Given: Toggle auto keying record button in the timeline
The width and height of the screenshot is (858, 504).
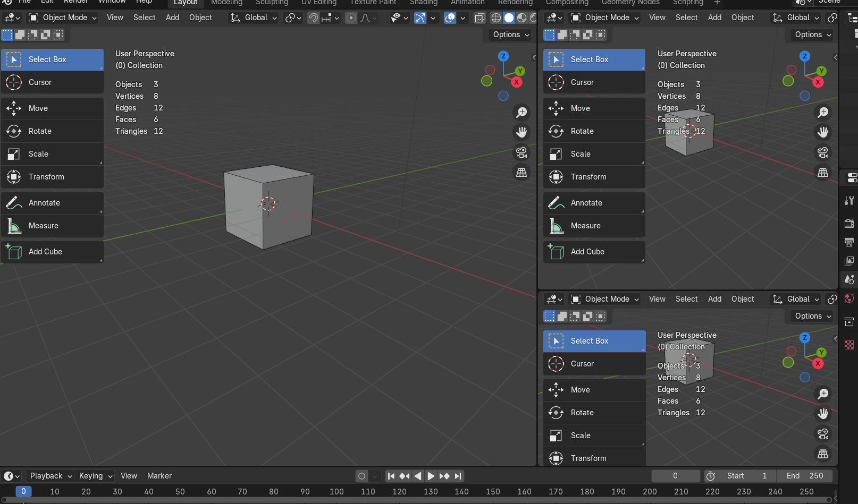Looking at the screenshot, I should [x=361, y=476].
